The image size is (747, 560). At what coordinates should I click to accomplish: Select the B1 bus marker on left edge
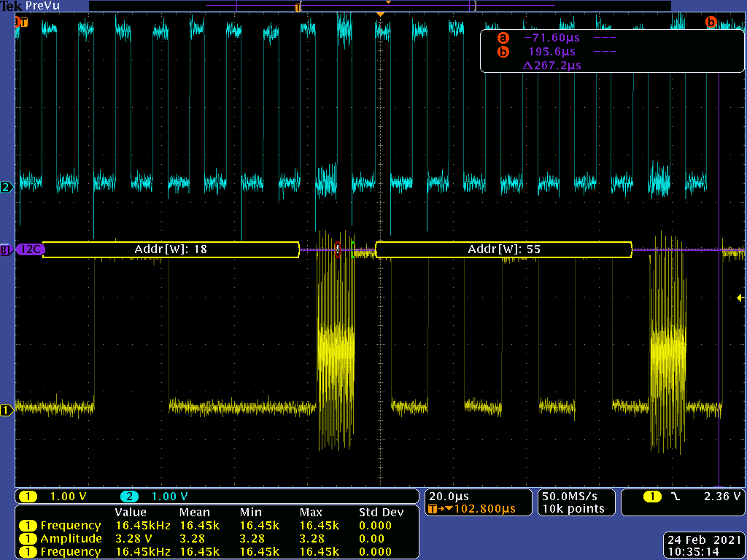coord(7,249)
